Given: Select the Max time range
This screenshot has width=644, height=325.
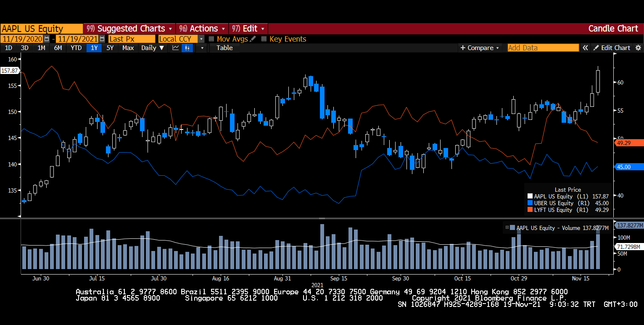Looking at the screenshot, I should click(128, 48).
